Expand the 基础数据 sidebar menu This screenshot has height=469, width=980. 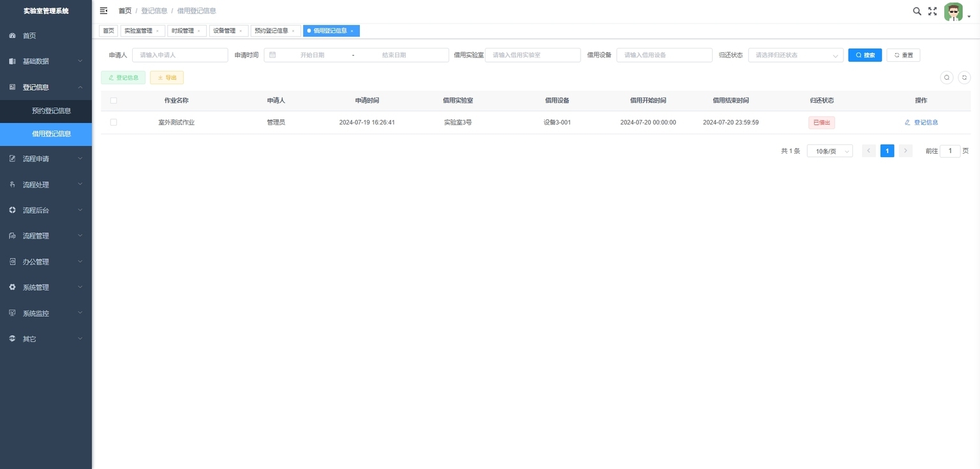(x=46, y=61)
